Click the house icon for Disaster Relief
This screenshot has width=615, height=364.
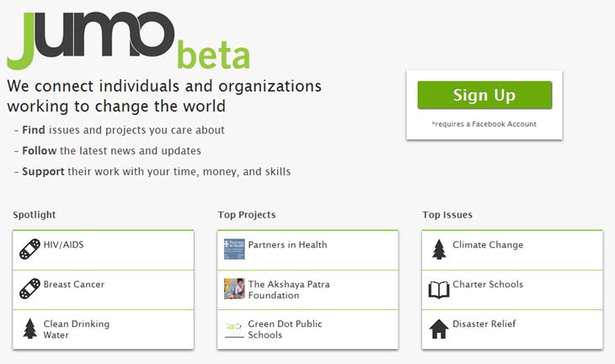pyautogui.click(x=439, y=329)
